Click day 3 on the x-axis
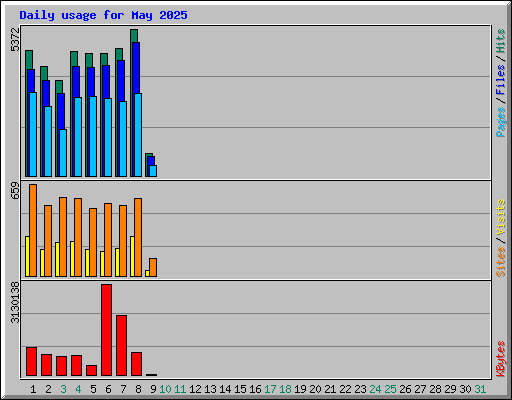The image size is (512, 400). pos(63,389)
